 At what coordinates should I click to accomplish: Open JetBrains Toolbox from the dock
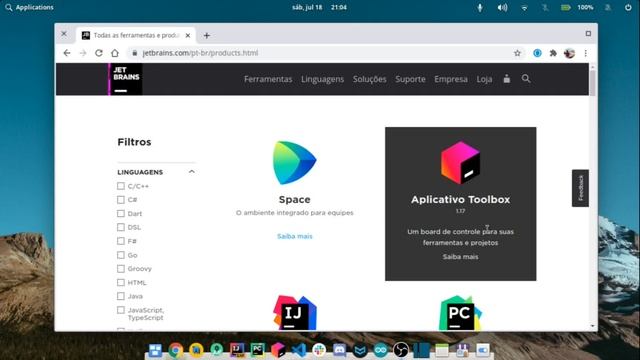(278, 350)
